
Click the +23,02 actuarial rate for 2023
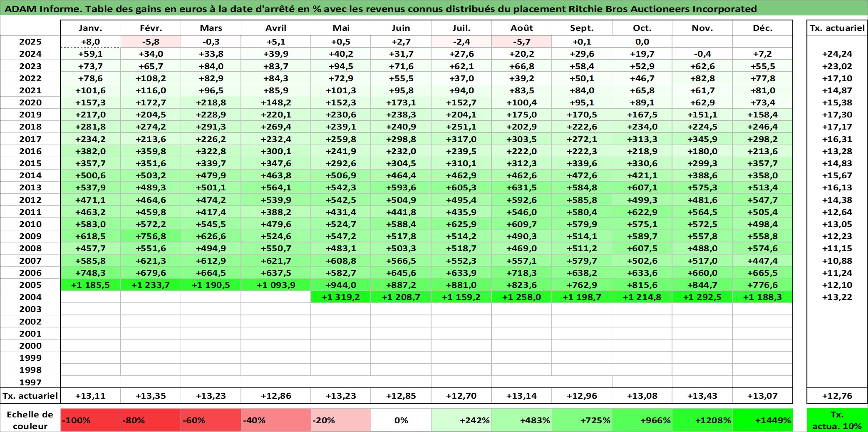[x=837, y=66]
